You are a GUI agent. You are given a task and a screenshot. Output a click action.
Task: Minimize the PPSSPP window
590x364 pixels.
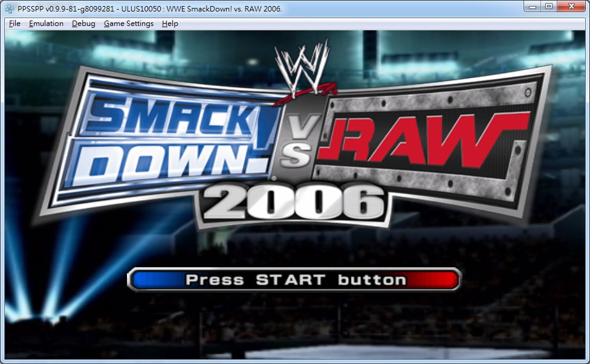coord(533,7)
